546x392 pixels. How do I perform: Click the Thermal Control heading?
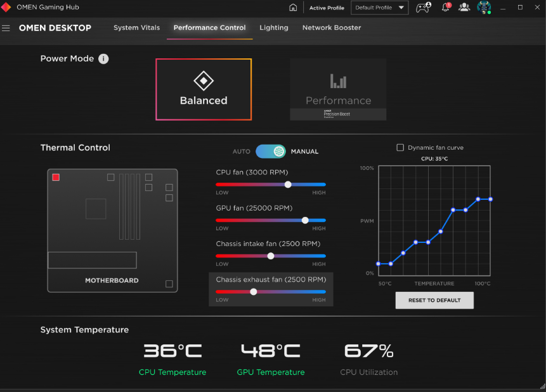(75, 147)
